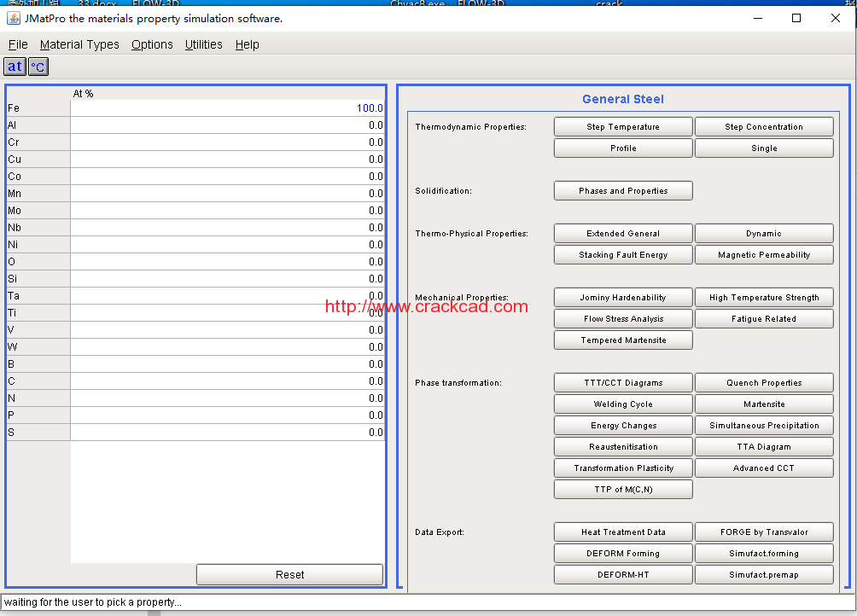Click the Step Temperature button
Screen dimensions: 857x616
623,126
